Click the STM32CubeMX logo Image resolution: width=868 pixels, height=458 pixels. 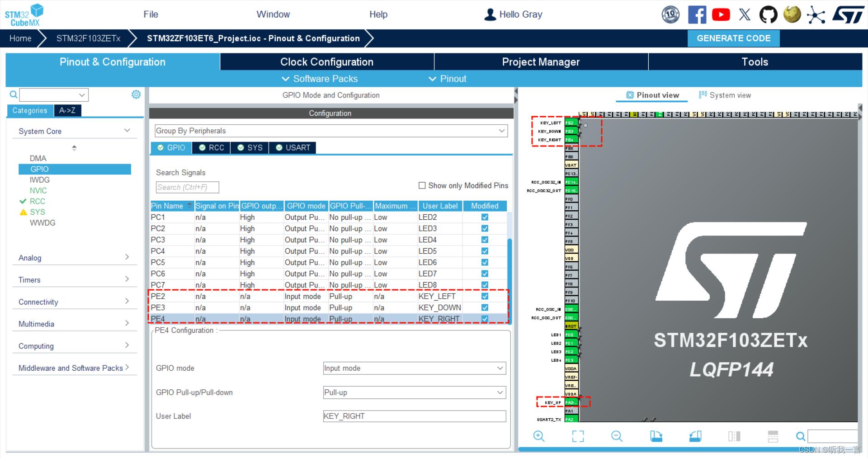tap(24, 15)
